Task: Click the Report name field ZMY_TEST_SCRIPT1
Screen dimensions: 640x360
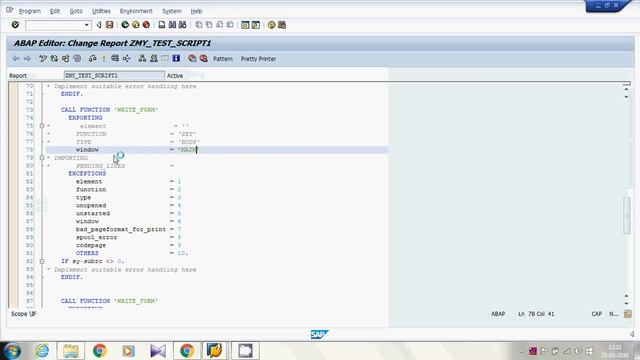Action: pos(114,76)
